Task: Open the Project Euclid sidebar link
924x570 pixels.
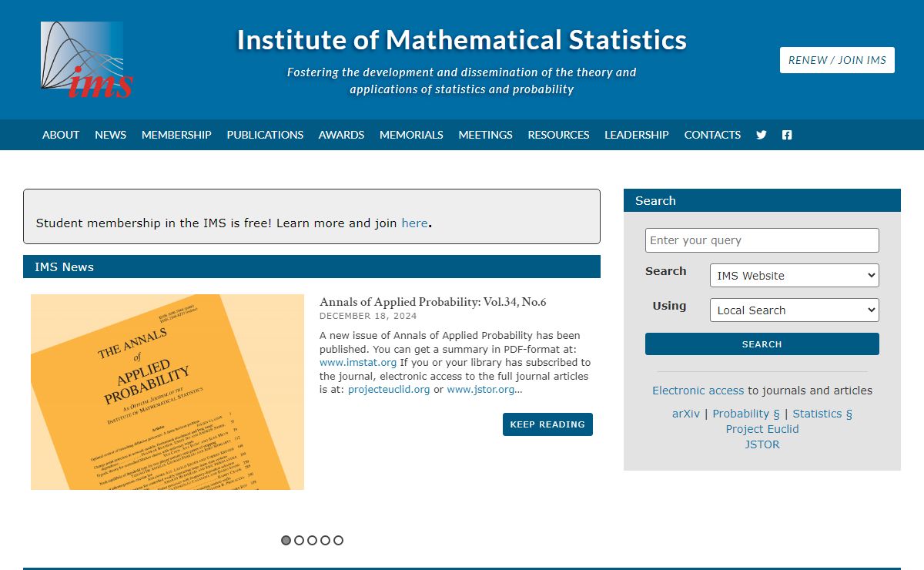Action: pos(762,429)
